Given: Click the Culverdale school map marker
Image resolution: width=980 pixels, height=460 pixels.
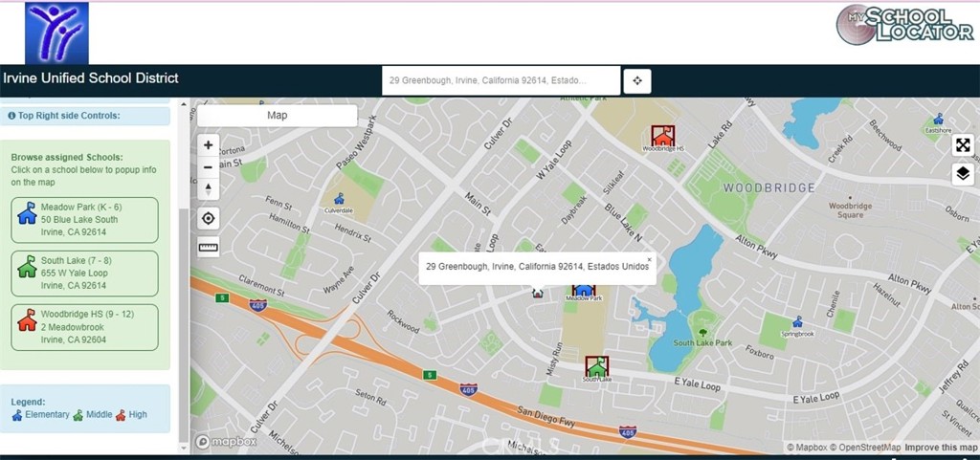Looking at the screenshot, I should [x=339, y=199].
